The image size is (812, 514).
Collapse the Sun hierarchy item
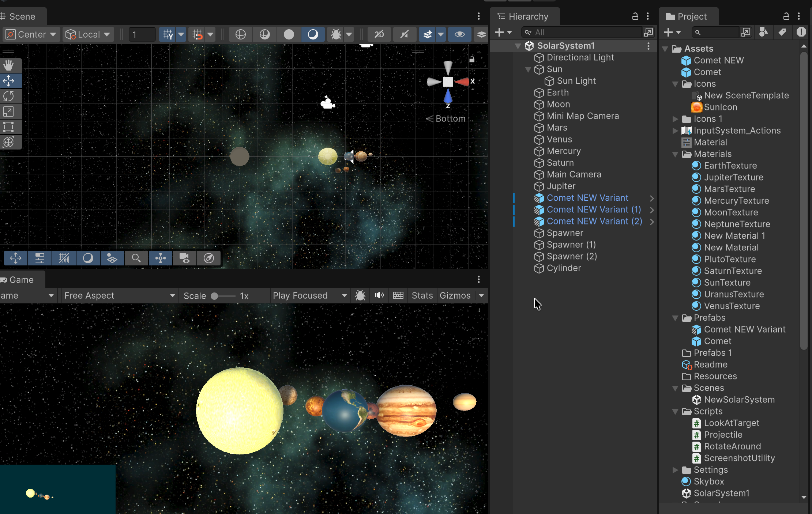tap(528, 69)
